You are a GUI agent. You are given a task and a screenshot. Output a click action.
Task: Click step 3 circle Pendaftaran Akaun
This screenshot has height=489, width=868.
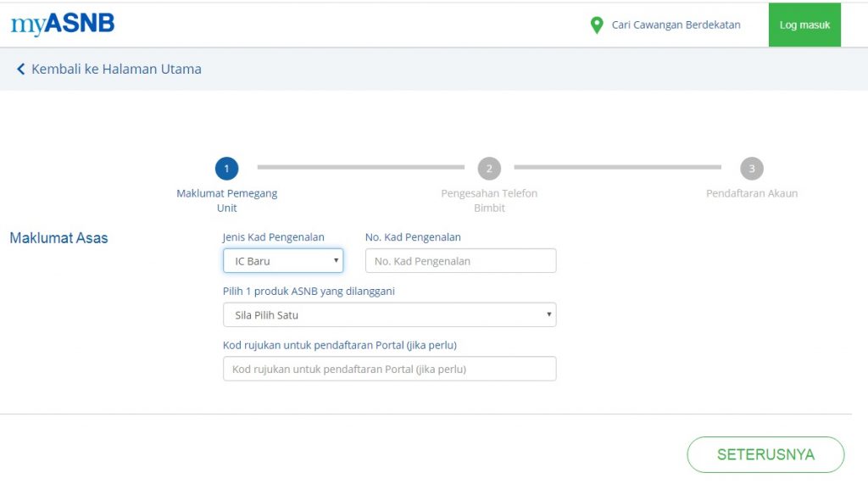point(751,168)
